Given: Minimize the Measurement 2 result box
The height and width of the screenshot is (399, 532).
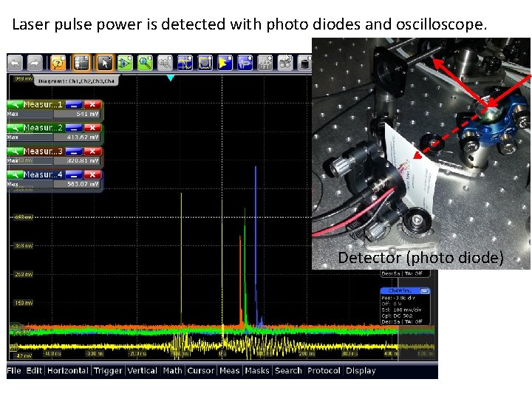Looking at the screenshot, I should click(x=74, y=128).
